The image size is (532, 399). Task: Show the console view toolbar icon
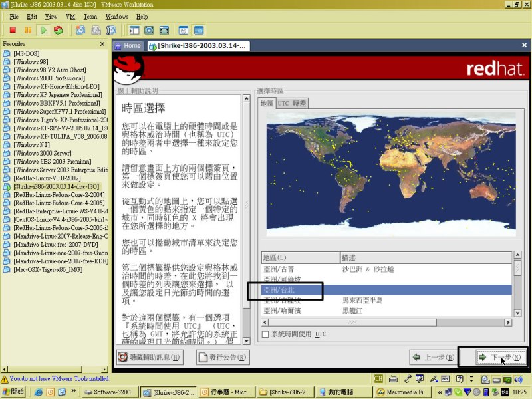click(x=199, y=30)
